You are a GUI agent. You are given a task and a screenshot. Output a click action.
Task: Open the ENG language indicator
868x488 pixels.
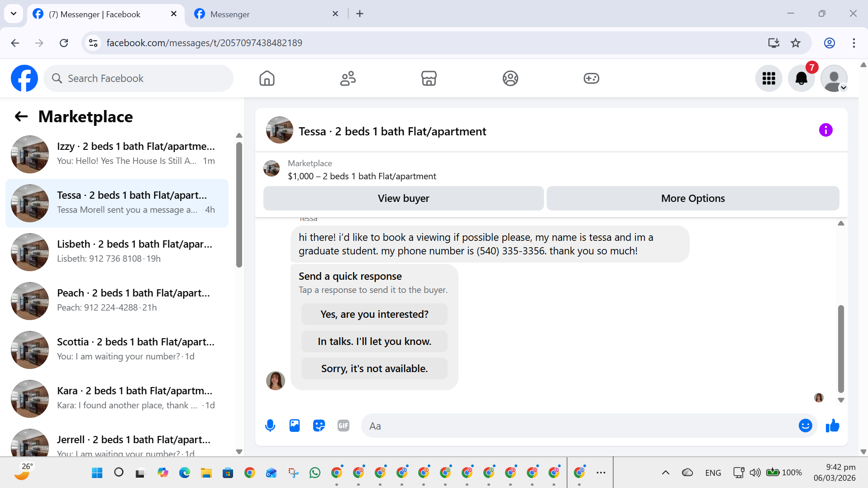click(x=713, y=473)
